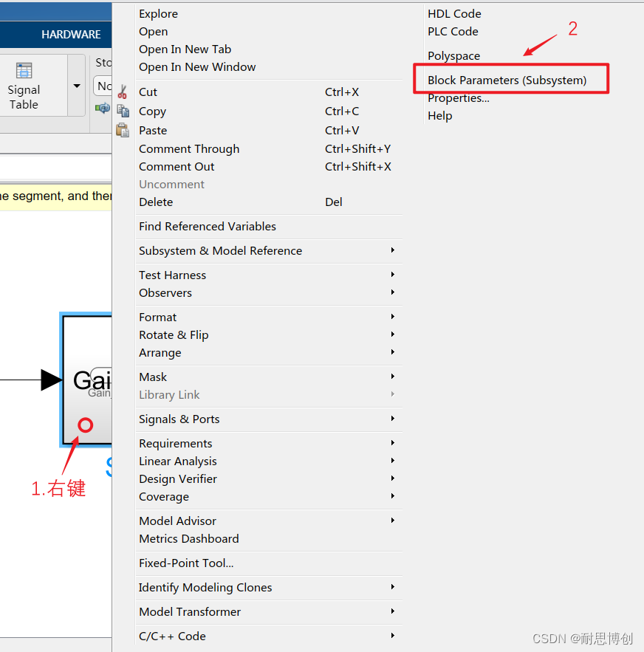Viewport: 644px width, 652px height.
Task: Expand Arrange submenu arrow
Action: coord(392,352)
